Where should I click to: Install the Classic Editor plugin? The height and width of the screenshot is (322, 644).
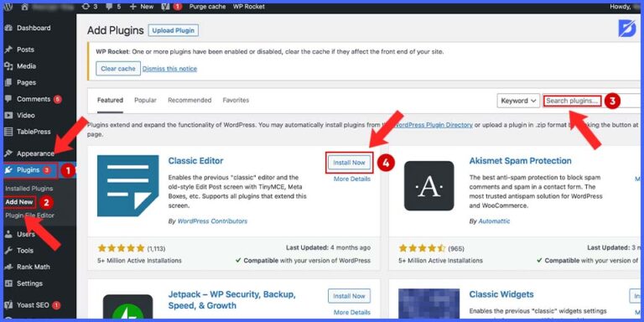(349, 163)
